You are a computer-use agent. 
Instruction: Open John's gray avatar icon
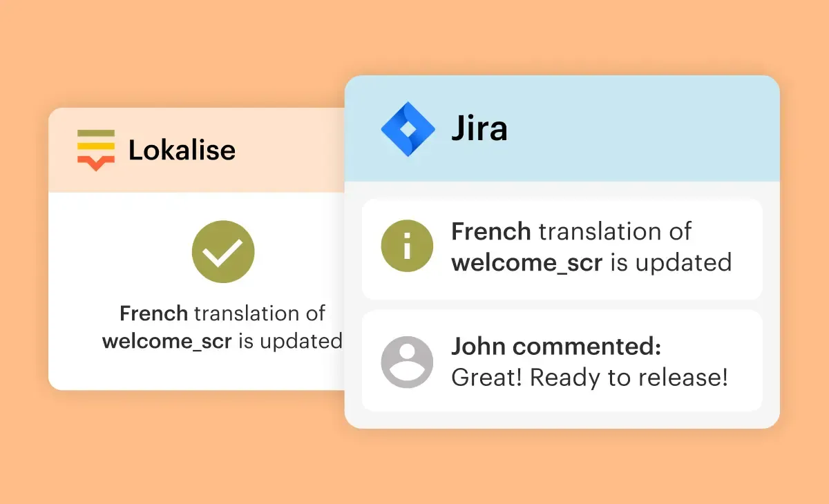[x=407, y=362]
